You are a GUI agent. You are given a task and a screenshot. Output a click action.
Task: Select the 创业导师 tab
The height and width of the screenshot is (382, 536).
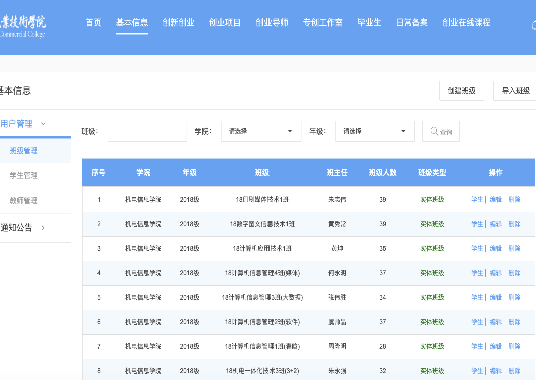coord(272,23)
